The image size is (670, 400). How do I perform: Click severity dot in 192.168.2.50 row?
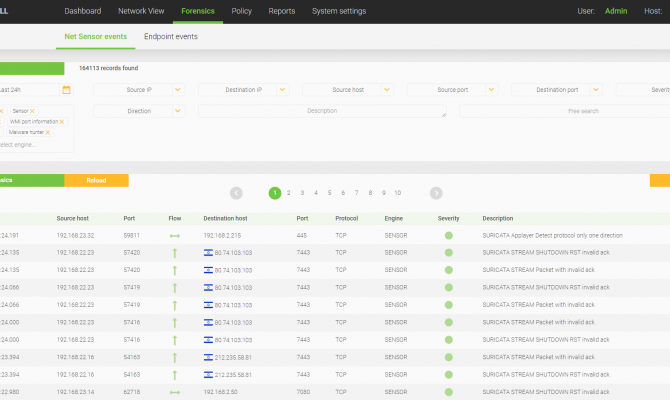[x=449, y=392]
